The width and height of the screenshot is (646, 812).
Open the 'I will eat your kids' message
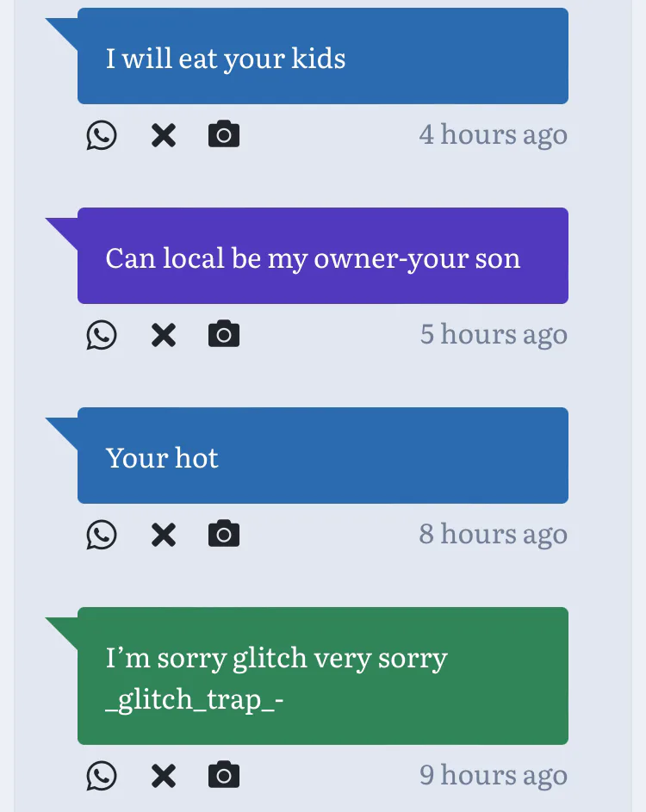322,57
